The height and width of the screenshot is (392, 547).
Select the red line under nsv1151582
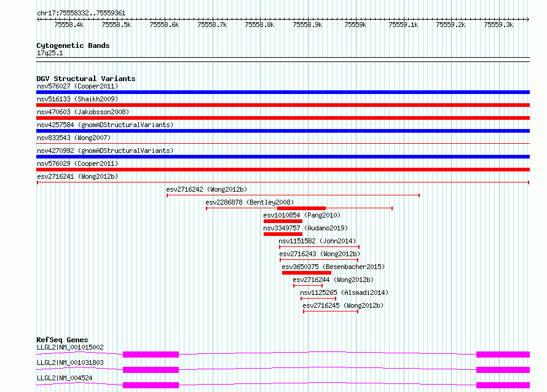coord(319,247)
